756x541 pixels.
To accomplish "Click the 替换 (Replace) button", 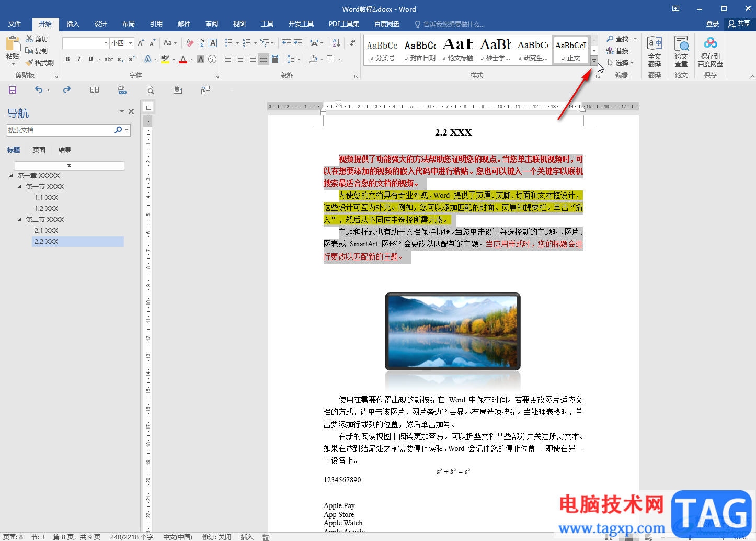I will tap(617, 51).
